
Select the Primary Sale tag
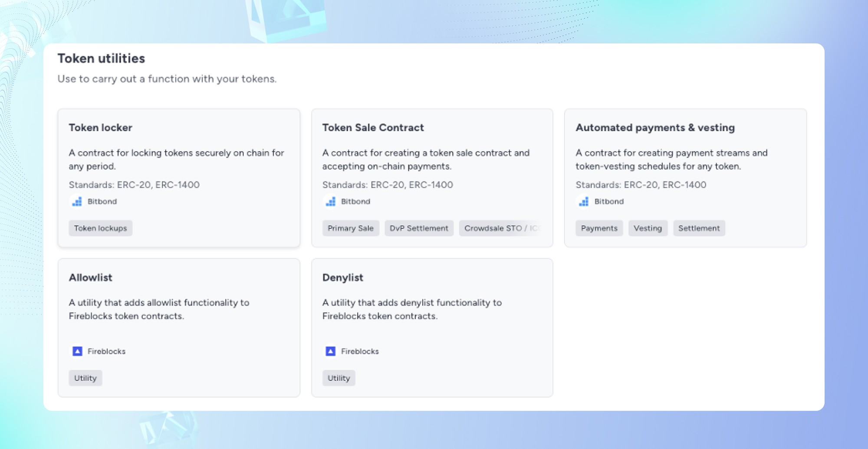point(351,228)
